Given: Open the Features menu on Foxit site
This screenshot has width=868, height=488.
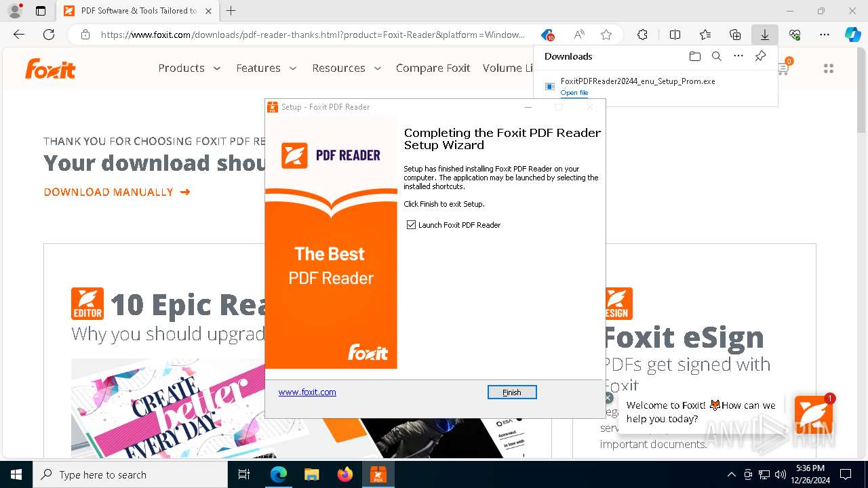Looking at the screenshot, I should (x=258, y=68).
